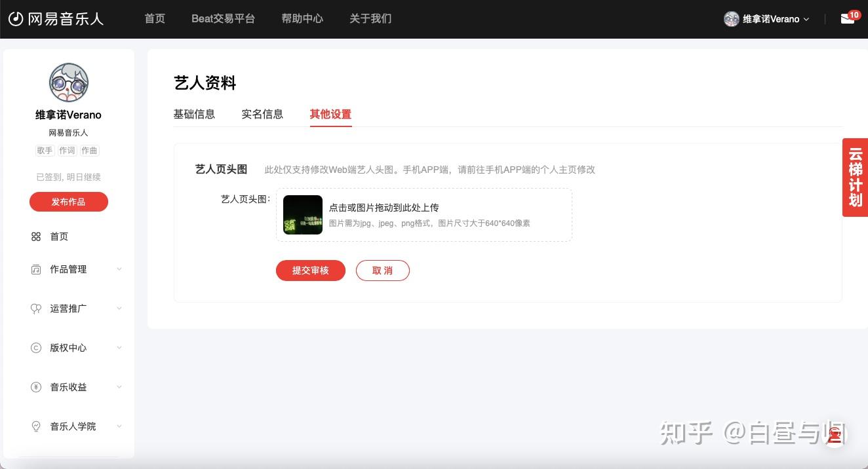868x469 pixels.
Task: Switch to the 基础信息 tab
Action: [194, 114]
